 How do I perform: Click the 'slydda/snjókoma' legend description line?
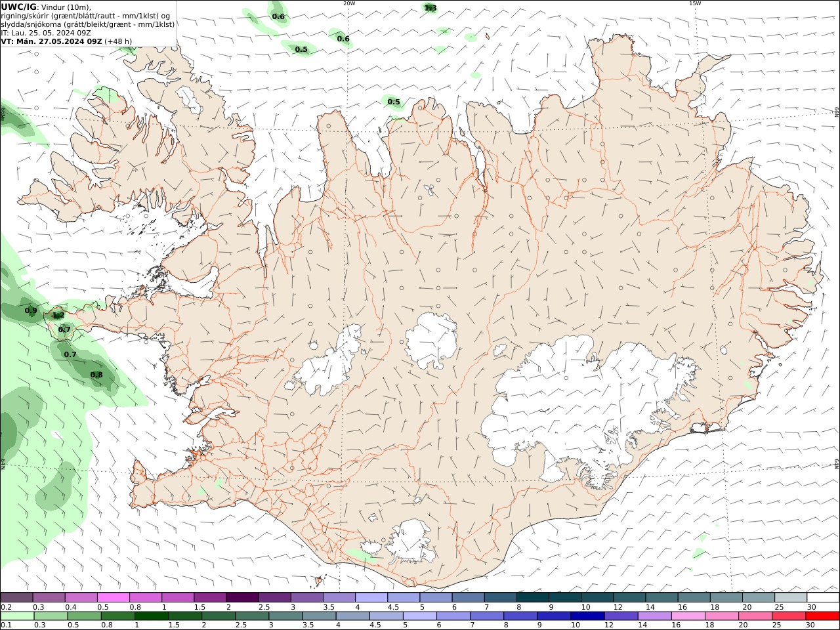88,24
